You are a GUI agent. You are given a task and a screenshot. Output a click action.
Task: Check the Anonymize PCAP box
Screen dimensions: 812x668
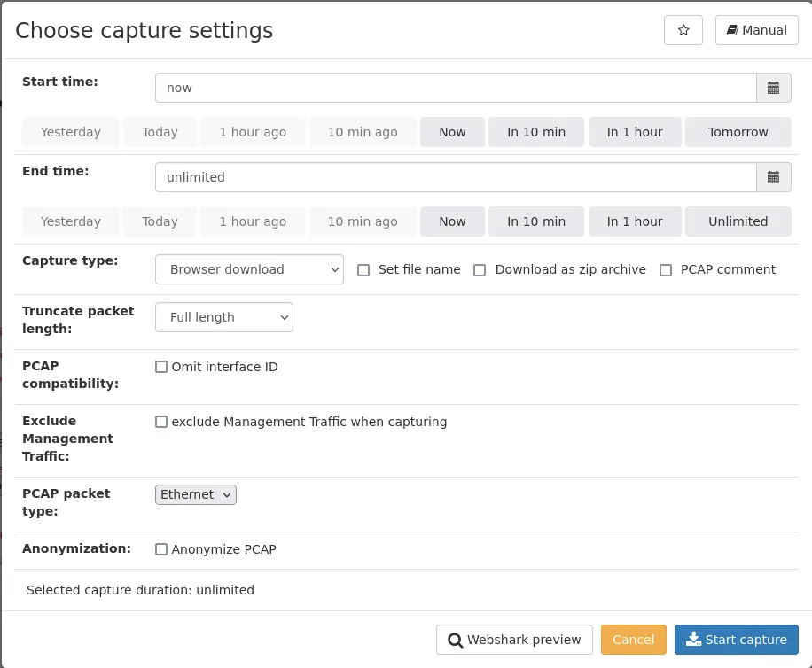pos(161,549)
